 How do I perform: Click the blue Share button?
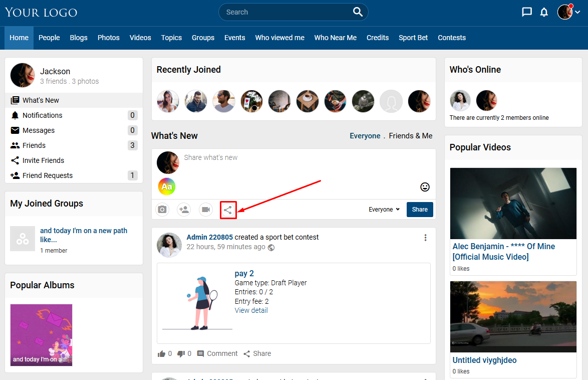point(420,210)
